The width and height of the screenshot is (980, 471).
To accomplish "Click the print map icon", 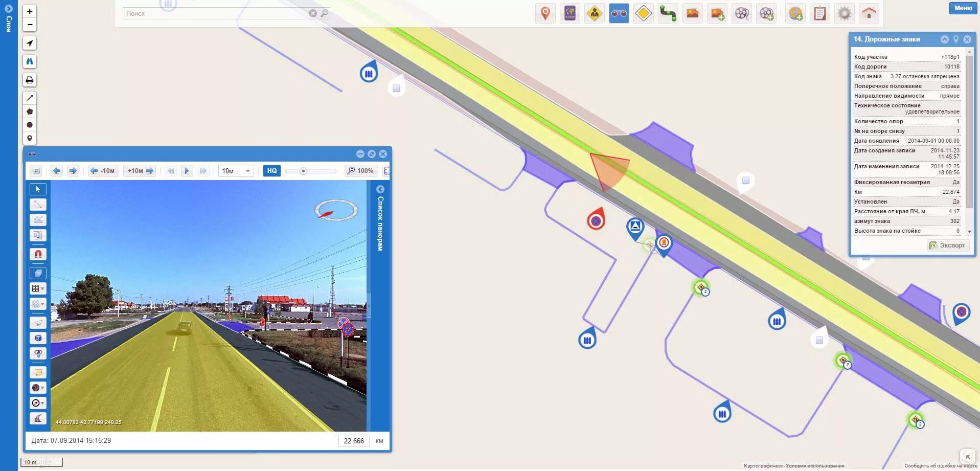I will click(30, 80).
